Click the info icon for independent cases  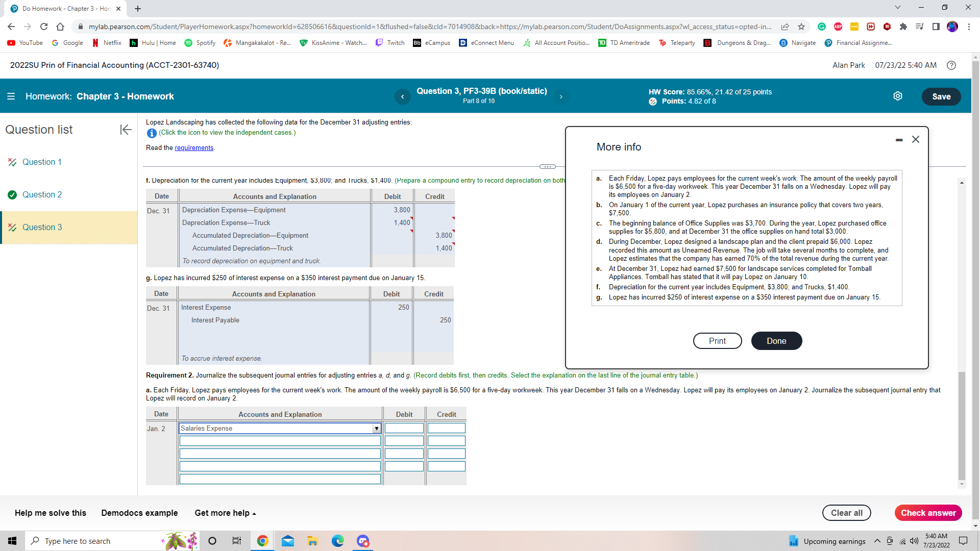pos(152,133)
